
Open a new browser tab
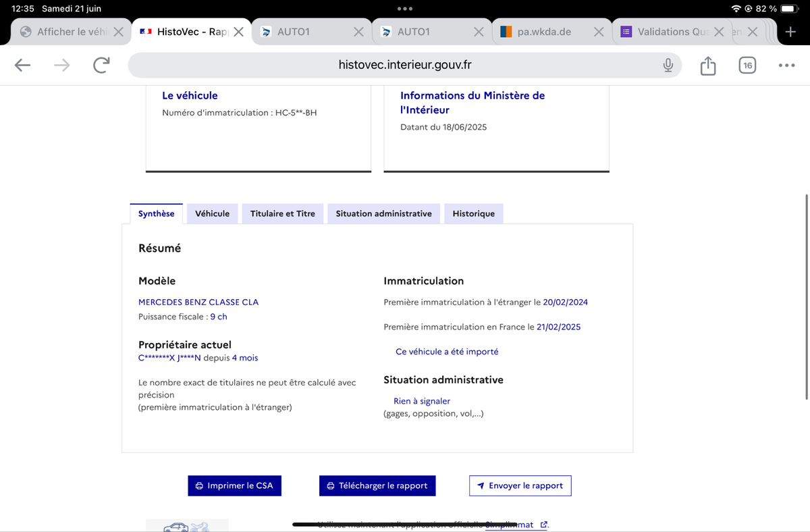click(x=790, y=32)
